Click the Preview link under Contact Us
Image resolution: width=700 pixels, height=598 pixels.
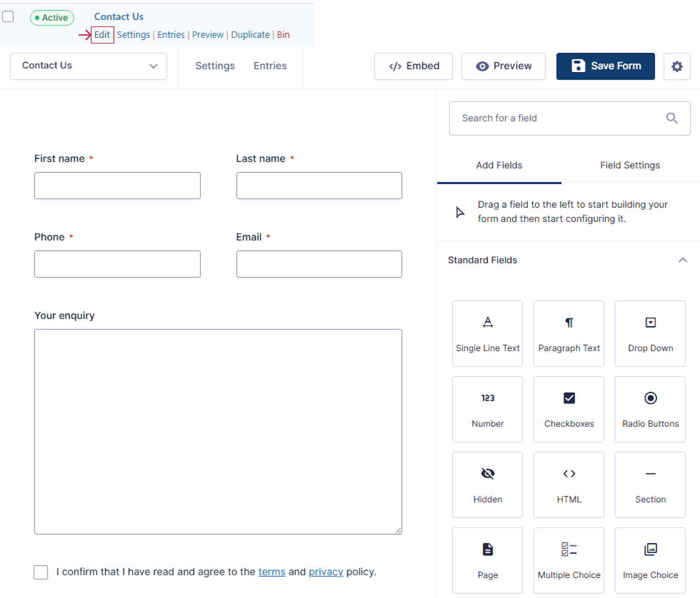click(x=208, y=35)
